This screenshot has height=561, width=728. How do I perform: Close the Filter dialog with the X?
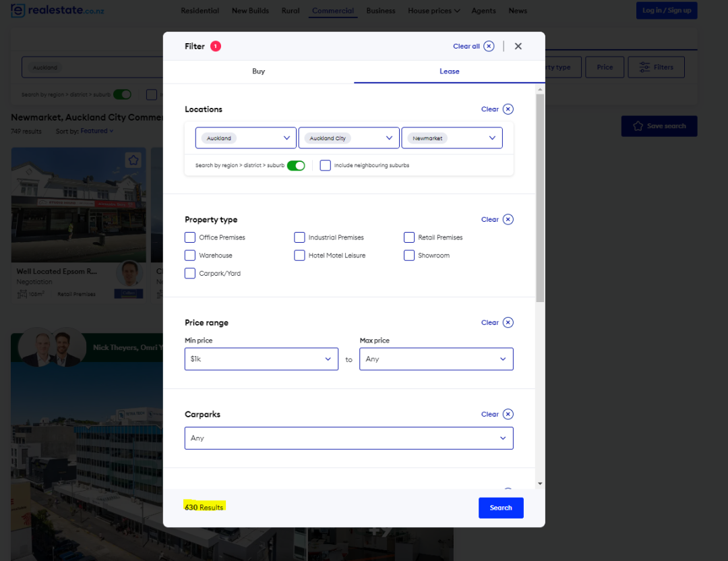pyautogui.click(x=518, y=46)
